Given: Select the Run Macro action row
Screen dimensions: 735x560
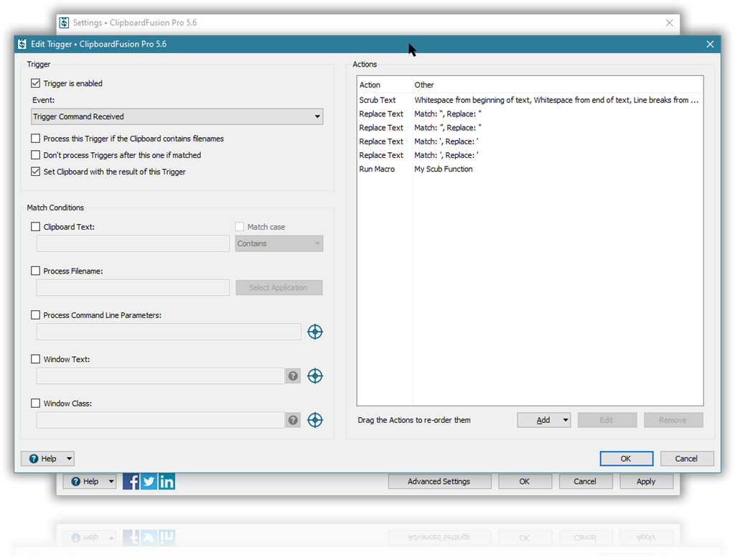Looking at the screenshot, I should tap(378, 169).
